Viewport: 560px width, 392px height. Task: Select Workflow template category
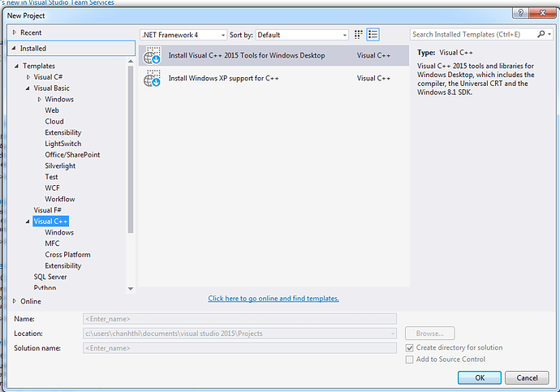[60, 199]
